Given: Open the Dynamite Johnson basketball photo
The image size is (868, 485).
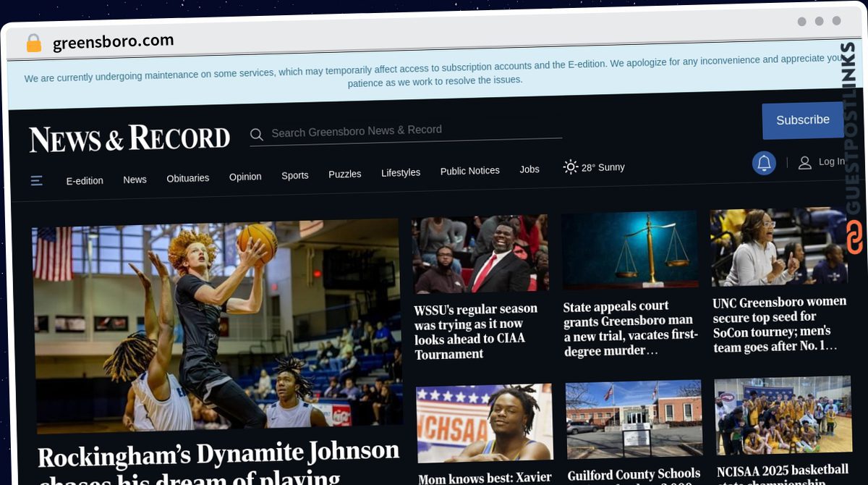Looking at the screenshot, I should coord(217,326).
